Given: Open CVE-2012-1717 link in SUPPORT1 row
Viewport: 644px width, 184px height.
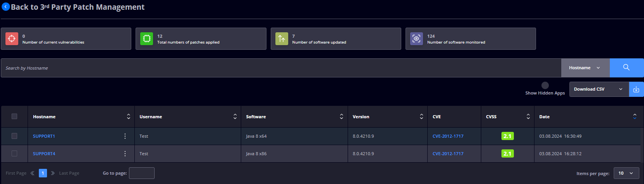Looking at the screenshot, I should 448,136.
